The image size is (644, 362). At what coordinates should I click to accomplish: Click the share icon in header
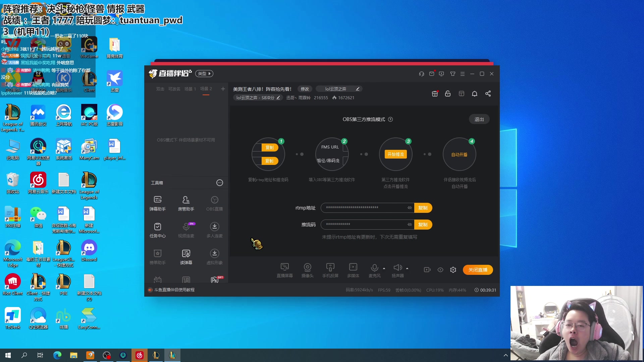tap(488, 94)
